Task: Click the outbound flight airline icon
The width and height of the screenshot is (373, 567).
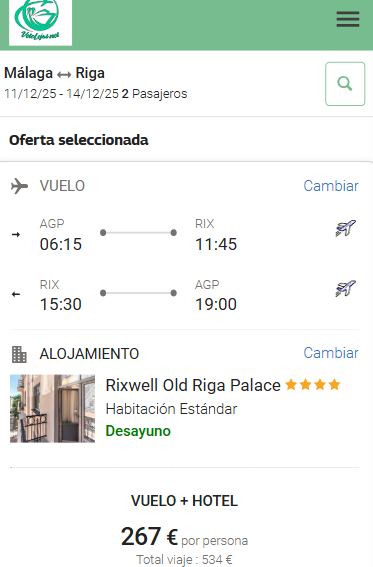Action: tap(346, 228)
